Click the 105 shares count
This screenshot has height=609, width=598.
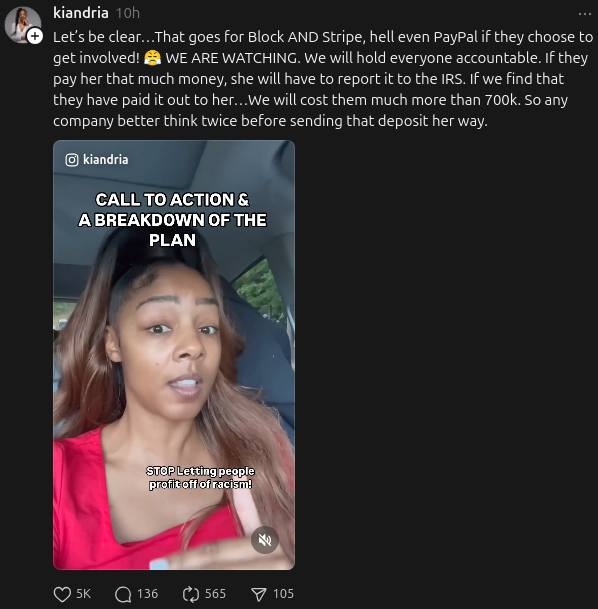[x=283, y=594]
